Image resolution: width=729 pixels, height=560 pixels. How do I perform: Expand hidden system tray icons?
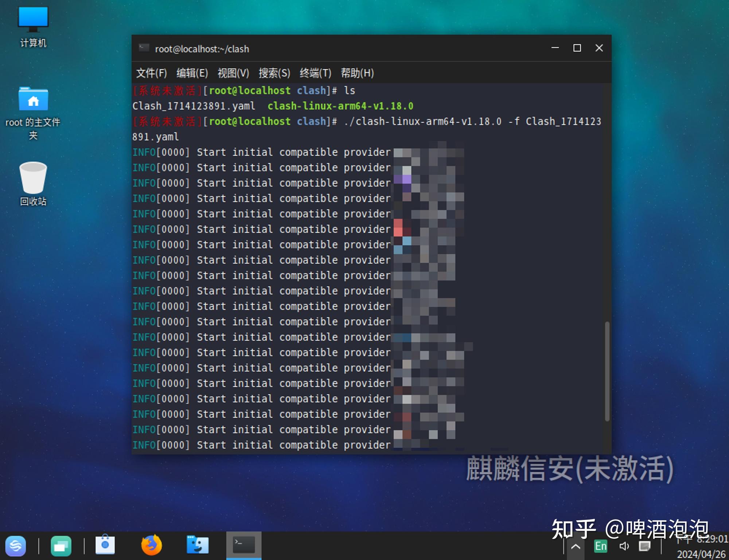(576, 546)
